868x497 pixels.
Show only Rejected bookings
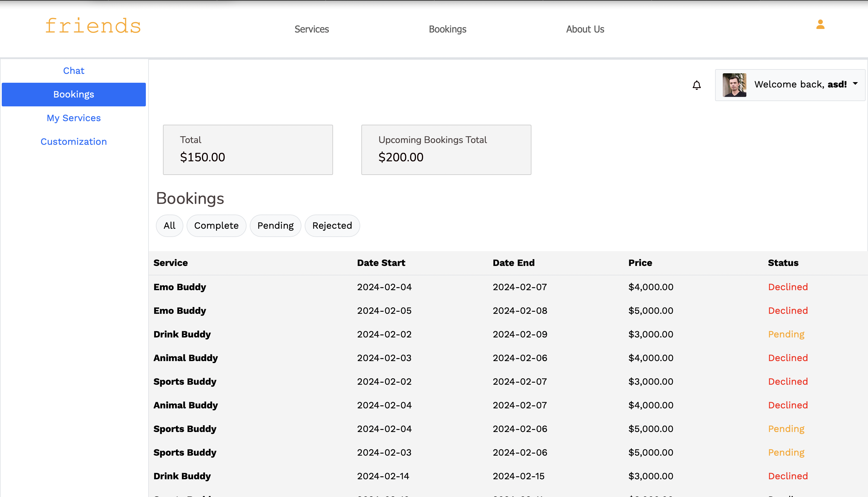pyautogui.click(x=332, y=226)
